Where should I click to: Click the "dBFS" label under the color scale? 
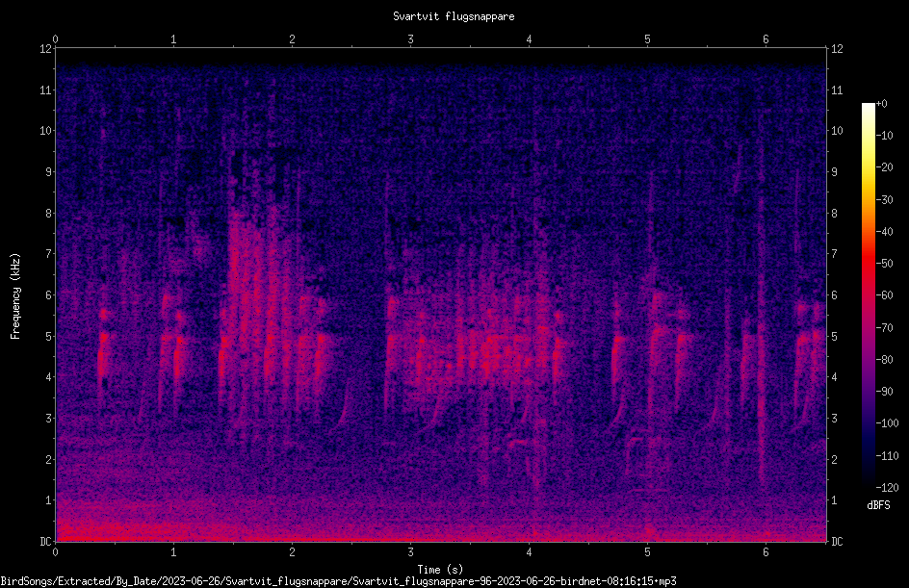tap(878, 505)
